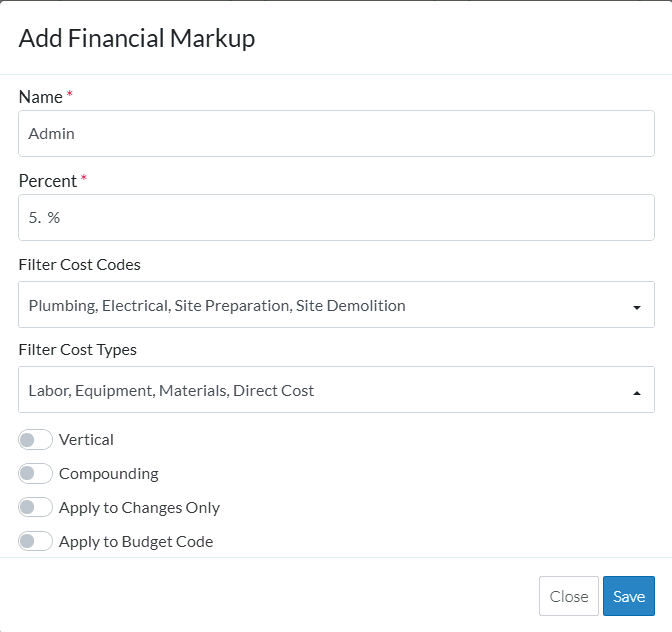672x632 pixels.
Task: Click the Apply to Budget Code label
Action: coord(136,542)
